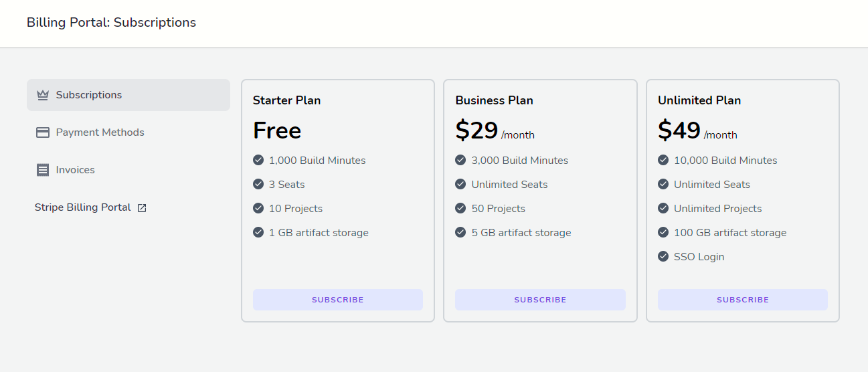Click the Billing Portal: Subscriptions page title

click(x=111, y=23)
